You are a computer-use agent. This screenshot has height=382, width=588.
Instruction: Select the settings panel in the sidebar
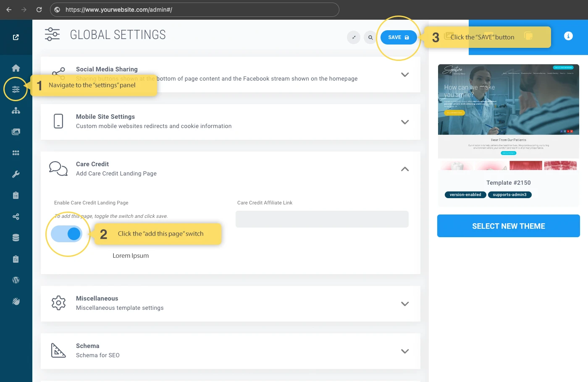[x=16, y=89]
